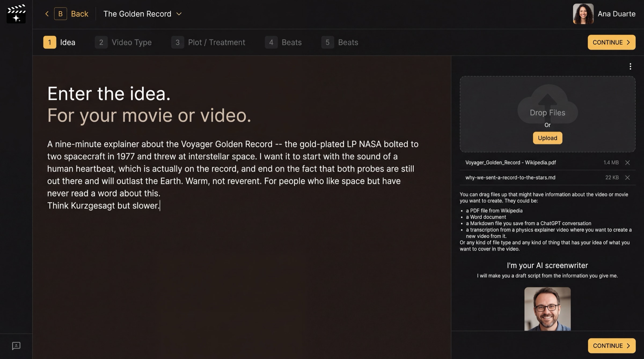This screenshot has width=644, height=359.
Task: Go to the Video Type step
Action: (123, 42)
